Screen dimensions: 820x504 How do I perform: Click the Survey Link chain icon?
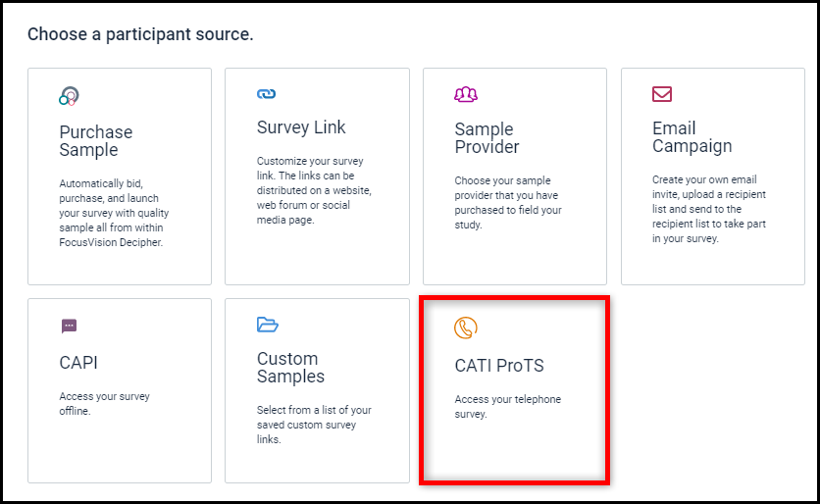tap(266, 94)
